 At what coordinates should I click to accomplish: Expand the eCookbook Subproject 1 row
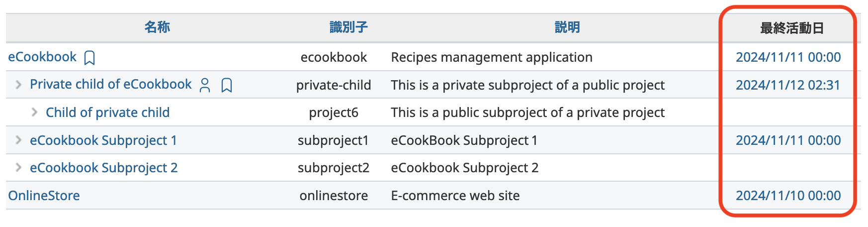pyautogui.click(x=18, y=140)
